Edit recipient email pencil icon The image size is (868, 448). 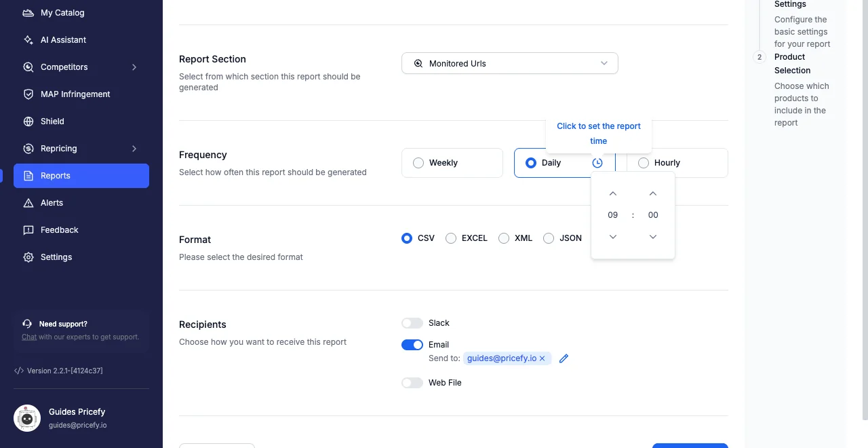coord(564,358)
